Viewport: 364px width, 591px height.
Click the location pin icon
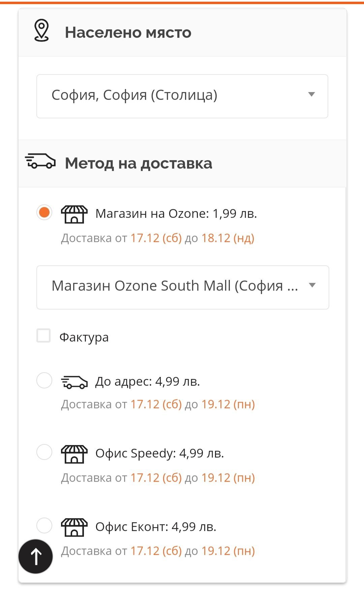pos(42,31)
